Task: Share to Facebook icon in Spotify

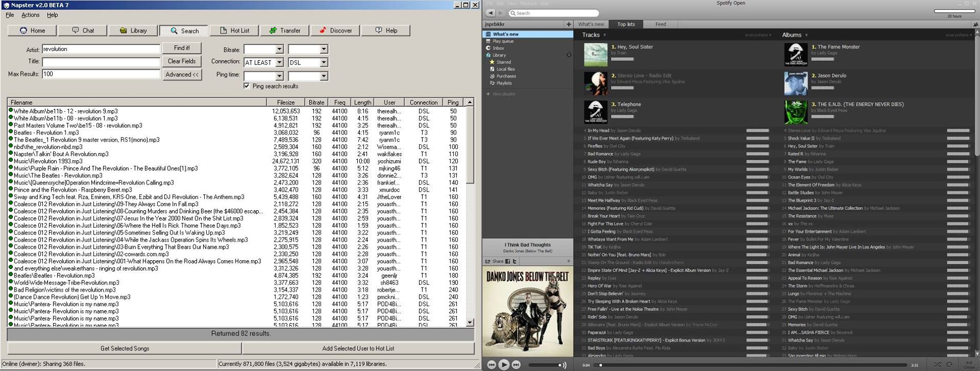Action: pos(507,261)
